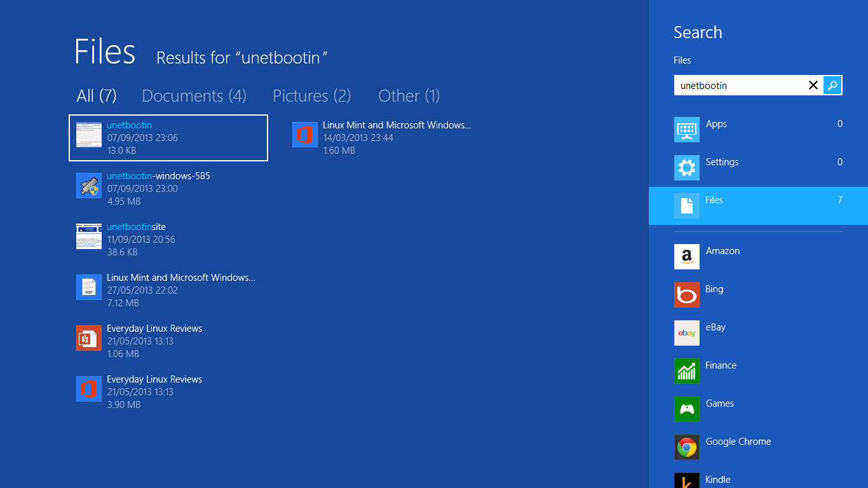The height and width of the screenshot is (488, 868).
Task: Click the Settings gear icon
Action: (687, 168)
